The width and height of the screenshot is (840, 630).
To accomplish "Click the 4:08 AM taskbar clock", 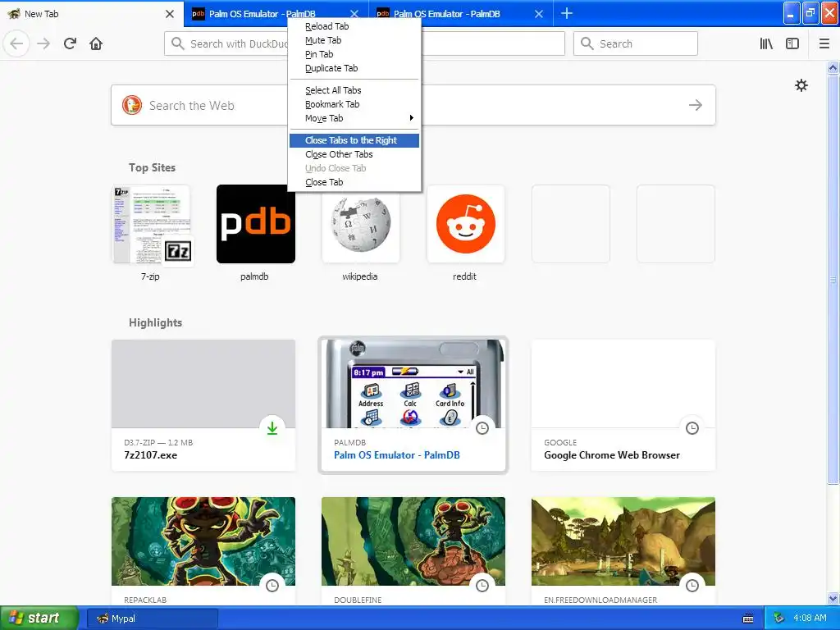I will [x=810, y=618].
